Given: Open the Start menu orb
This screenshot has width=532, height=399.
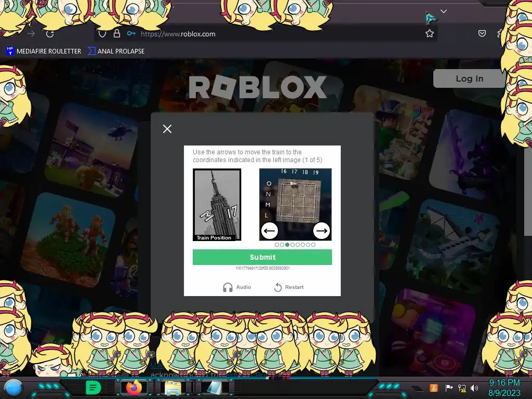Looking at the screenshot, I should click(x=14, y=388).
